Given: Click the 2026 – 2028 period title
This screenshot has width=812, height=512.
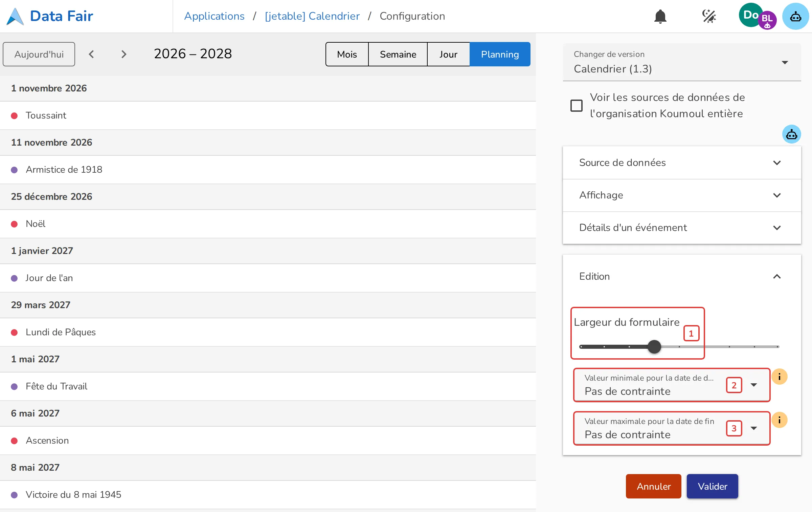Looking at the screenshot, I should pos(193,54).
